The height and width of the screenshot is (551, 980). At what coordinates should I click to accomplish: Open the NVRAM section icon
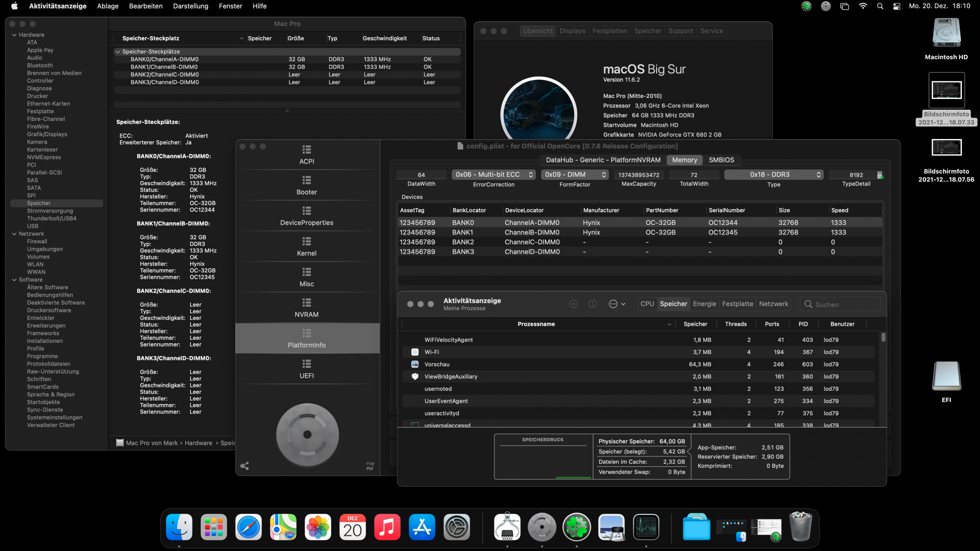307,303
